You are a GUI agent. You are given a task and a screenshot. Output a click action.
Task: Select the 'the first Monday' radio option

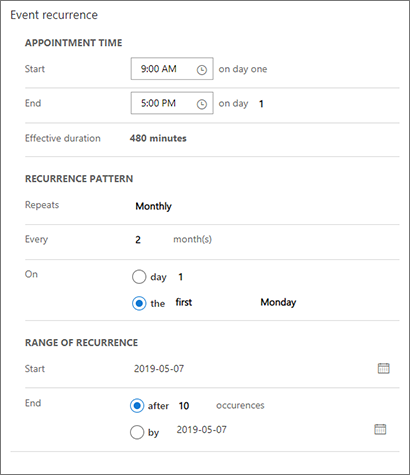point(139,303)
